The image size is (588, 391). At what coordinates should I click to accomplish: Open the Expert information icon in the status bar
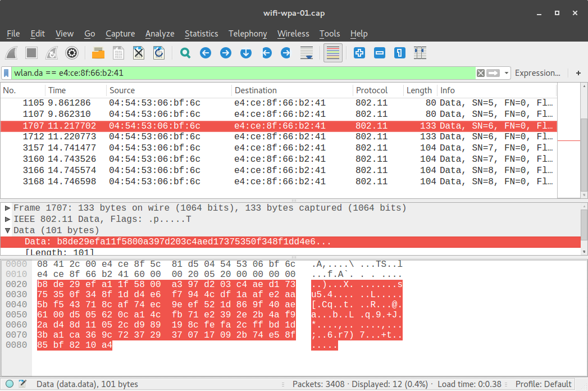point(10,384)
